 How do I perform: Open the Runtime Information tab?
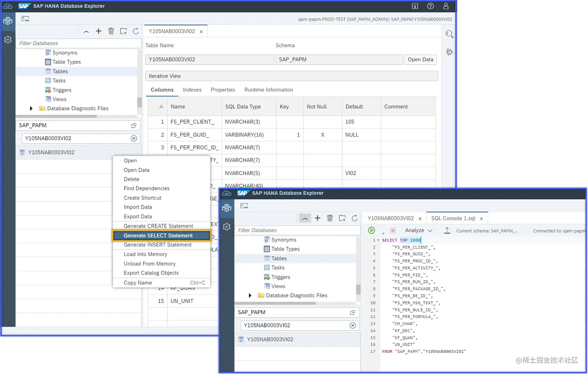(269, 90)
